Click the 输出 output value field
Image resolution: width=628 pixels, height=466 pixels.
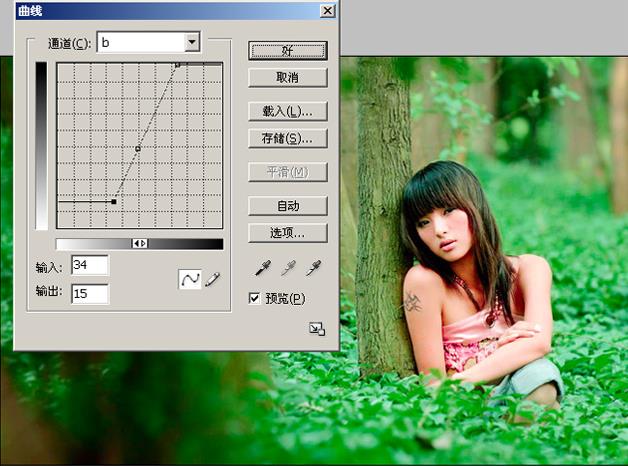90,294
